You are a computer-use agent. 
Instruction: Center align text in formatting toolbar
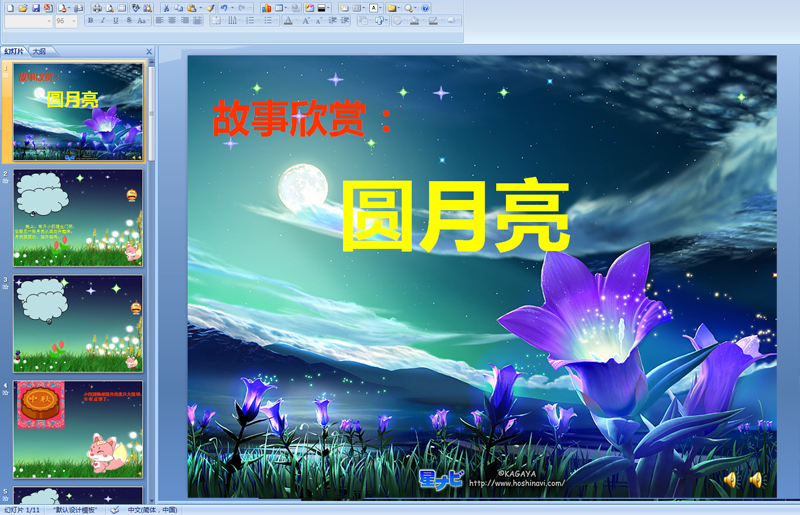(x=172, y=20)
